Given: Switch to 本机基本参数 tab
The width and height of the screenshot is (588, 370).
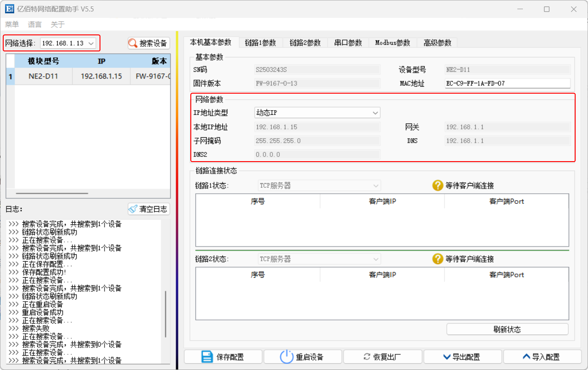Looking at the screenshot, I should click(x=211, y=42).
